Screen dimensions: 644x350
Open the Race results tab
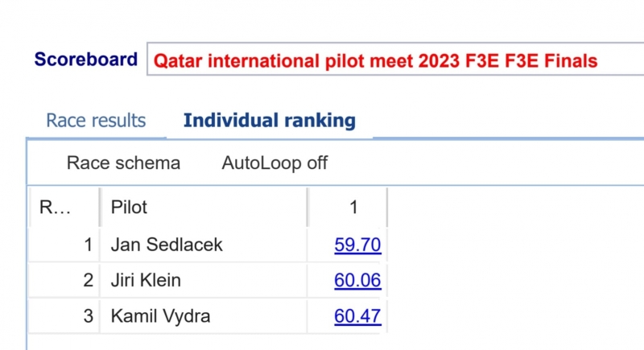coord(96,121)
